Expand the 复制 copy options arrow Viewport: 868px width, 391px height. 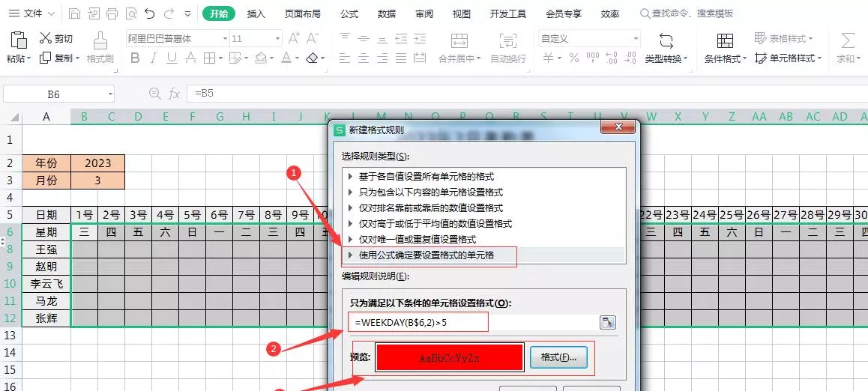(77, 58)
